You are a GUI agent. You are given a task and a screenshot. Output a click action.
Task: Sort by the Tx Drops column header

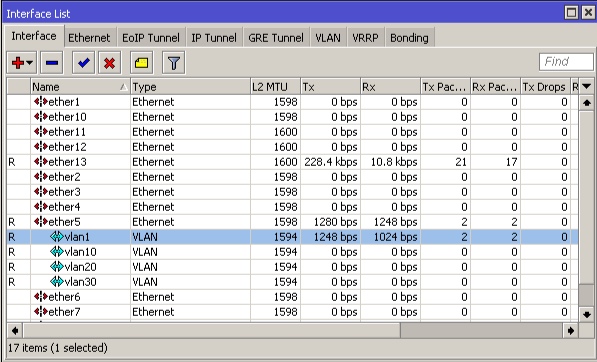tap(545, 87)
